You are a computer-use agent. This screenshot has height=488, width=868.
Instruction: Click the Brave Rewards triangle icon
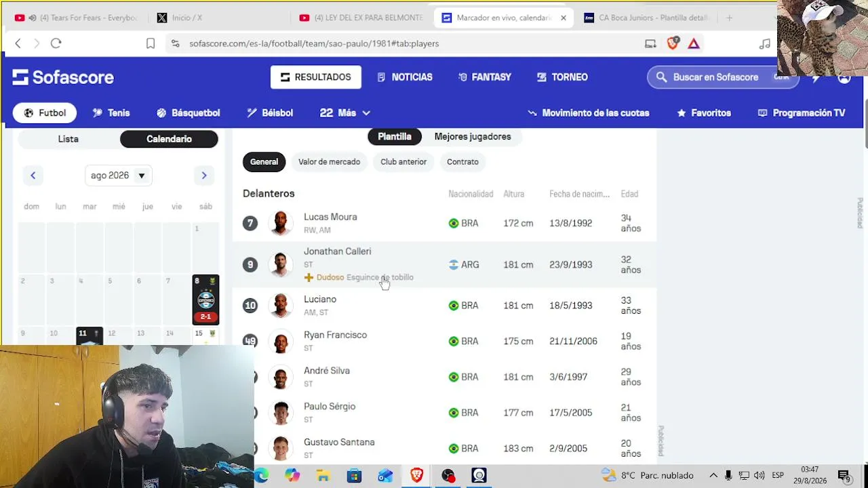click(694, 43)
